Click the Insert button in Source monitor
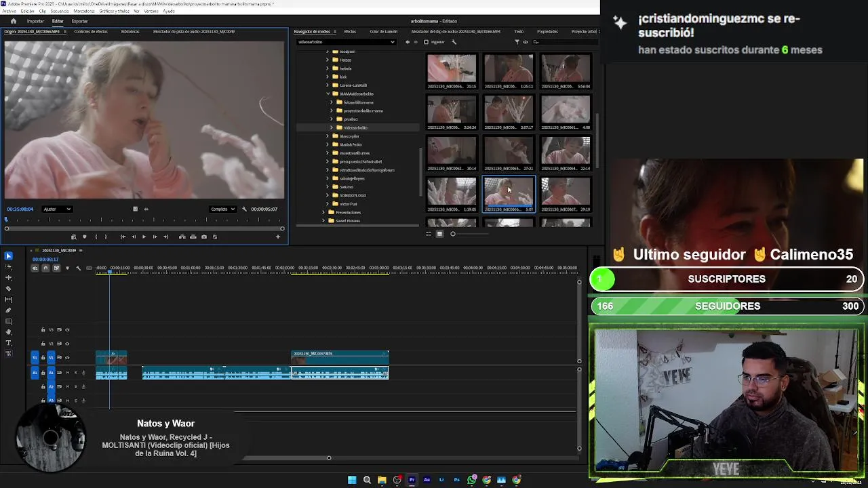Image resolution: width=868 pixels, height=488 pixels. [x=182, y=237]
